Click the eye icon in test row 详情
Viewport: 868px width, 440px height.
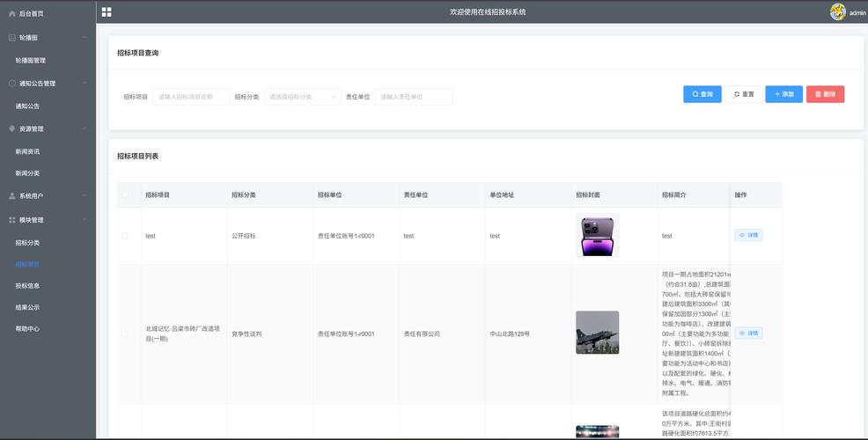(742, 235)
